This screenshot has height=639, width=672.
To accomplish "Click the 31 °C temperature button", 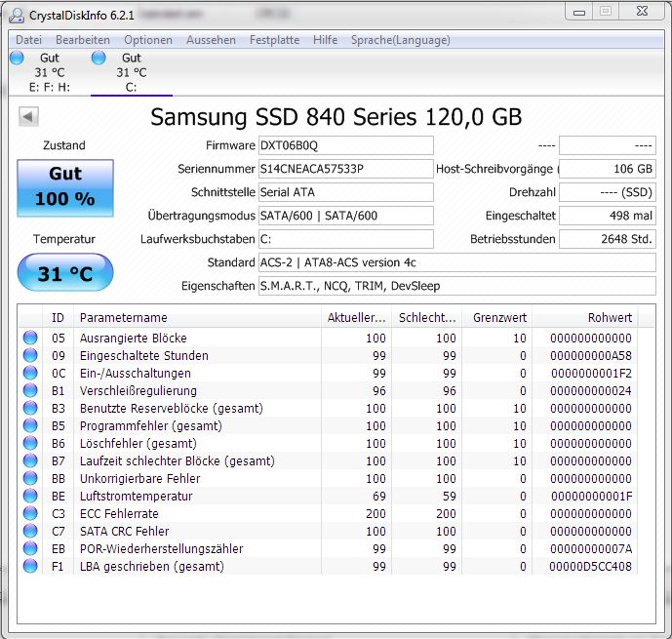I will click(65, 272).
